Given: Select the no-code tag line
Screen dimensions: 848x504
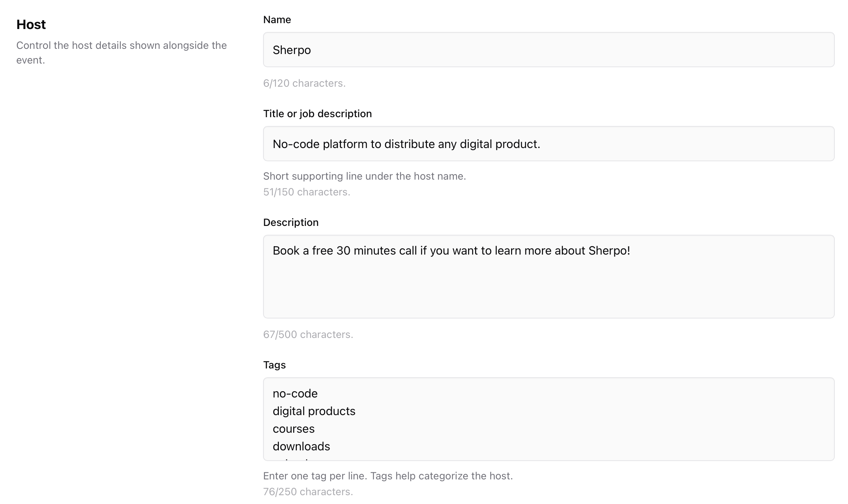Looking at the screenshot, I should click(295, 393).
